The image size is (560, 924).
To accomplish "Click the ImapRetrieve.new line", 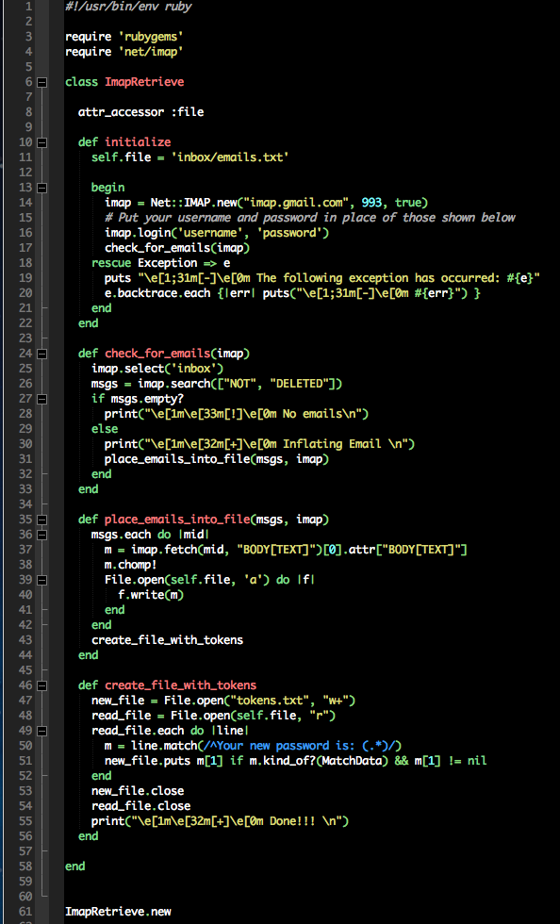I will 118,912.
